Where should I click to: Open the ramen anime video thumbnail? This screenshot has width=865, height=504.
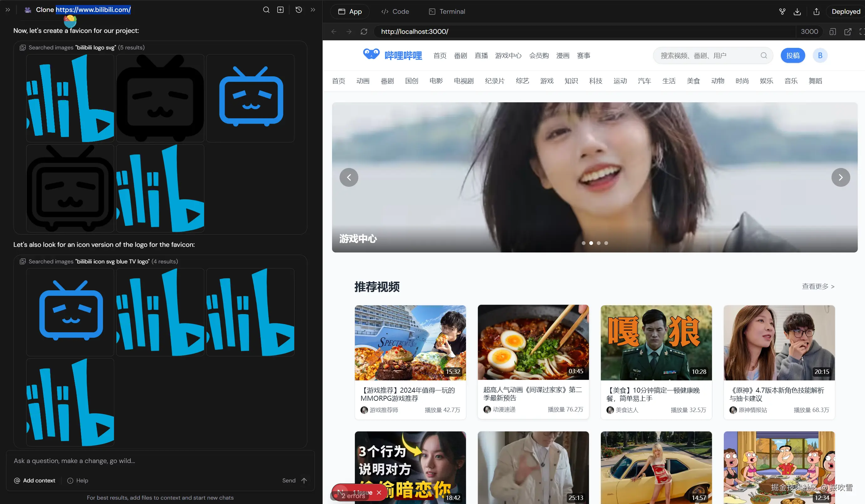pyautogui.click(x=533, y=342)
